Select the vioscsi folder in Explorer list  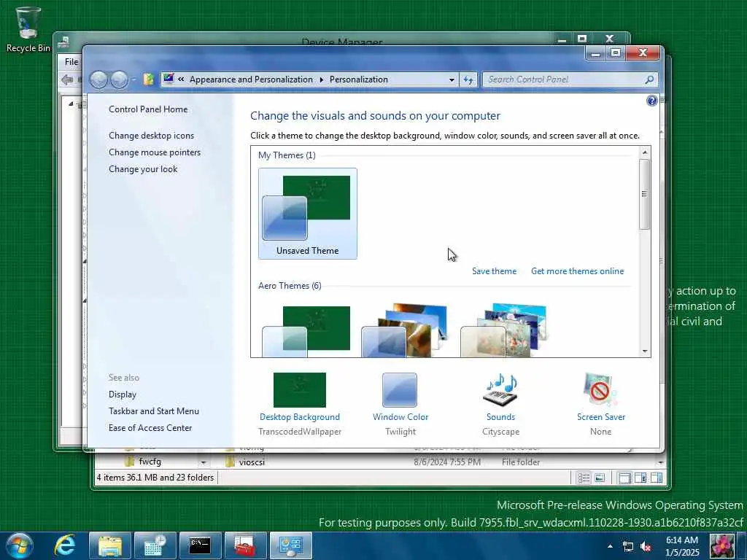pos(252,462)
